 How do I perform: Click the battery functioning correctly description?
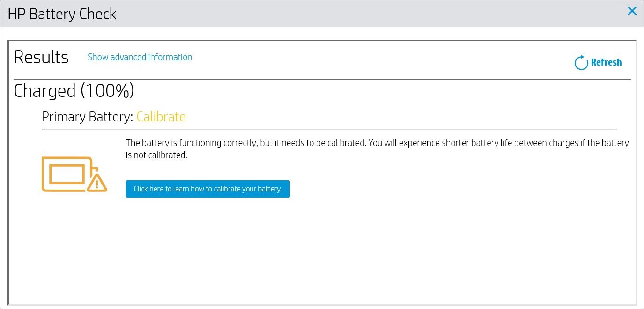tap(377, 149)
